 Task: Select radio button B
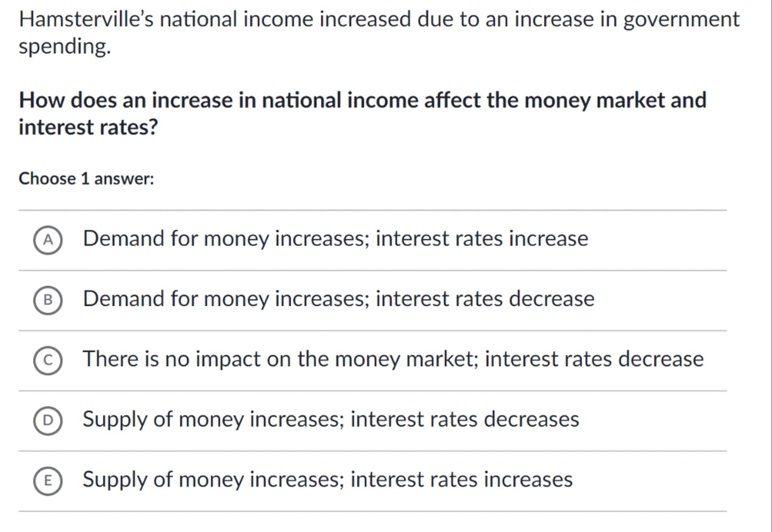[x=48, y=300]
